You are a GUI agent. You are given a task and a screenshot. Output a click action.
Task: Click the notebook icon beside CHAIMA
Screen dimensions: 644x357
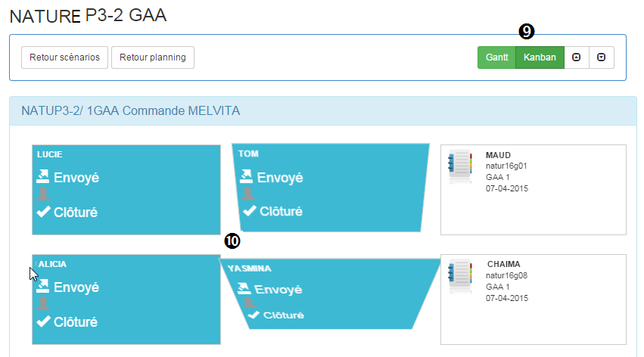click(460, 274)
